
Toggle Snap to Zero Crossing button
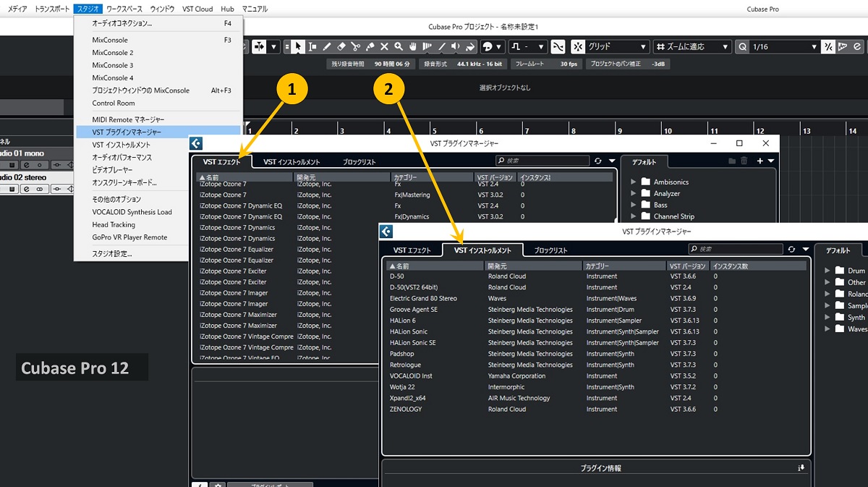[x=558, y=46]
